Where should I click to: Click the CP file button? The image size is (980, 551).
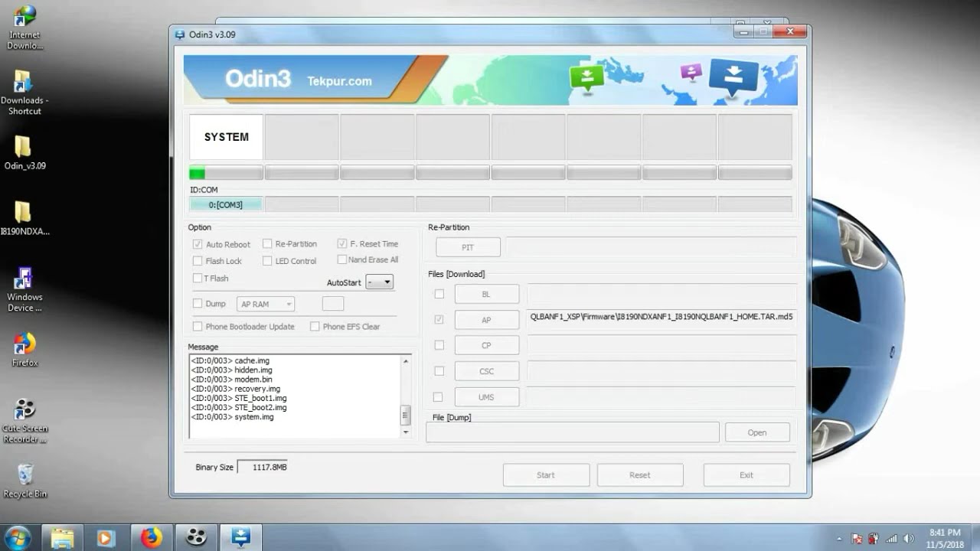[487, 345]
